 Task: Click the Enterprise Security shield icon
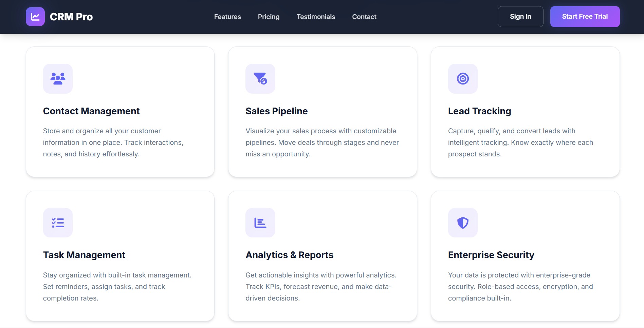tap(463, 223)
